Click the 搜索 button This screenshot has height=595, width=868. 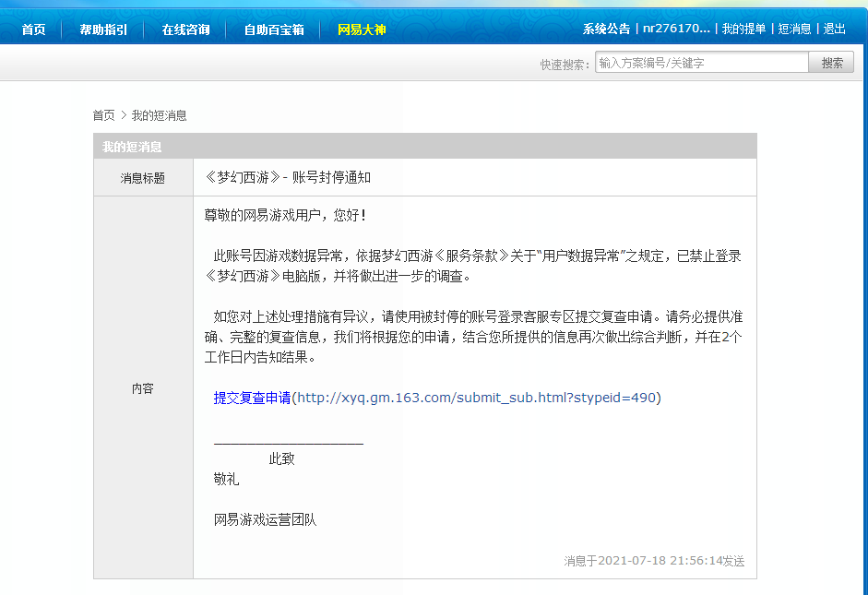831,63
